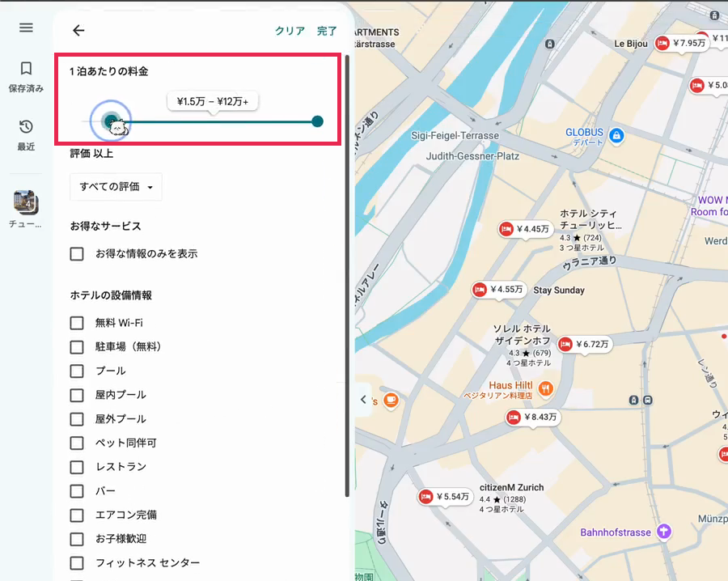728x581 pixels.
Task: Click the Bahnhofstrasse place label
Action: tap(616, 532)
